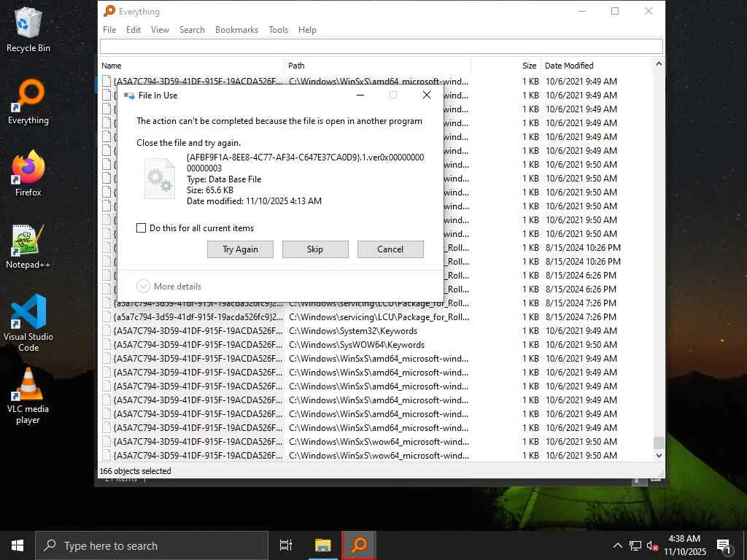Viewport: 747px width, 560px height.
Task: Click the File In Use dialog title icon
Action: 129,96
